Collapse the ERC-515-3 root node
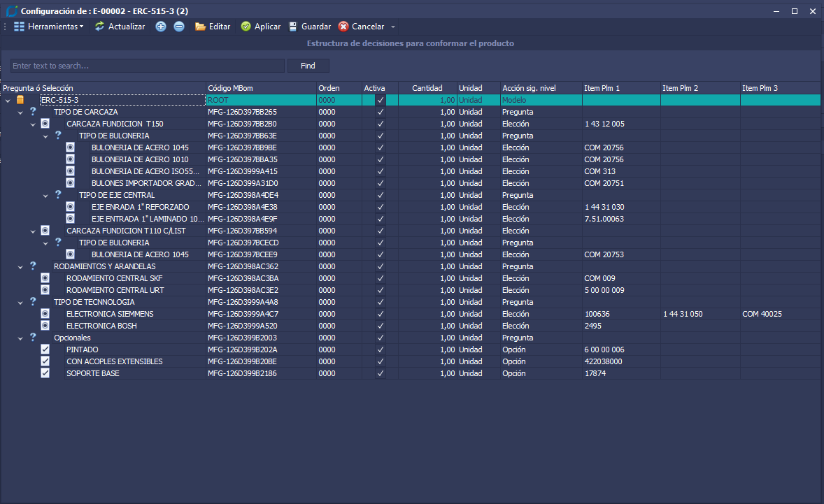This screenshot has height=504, width=824. coord(8,100)
